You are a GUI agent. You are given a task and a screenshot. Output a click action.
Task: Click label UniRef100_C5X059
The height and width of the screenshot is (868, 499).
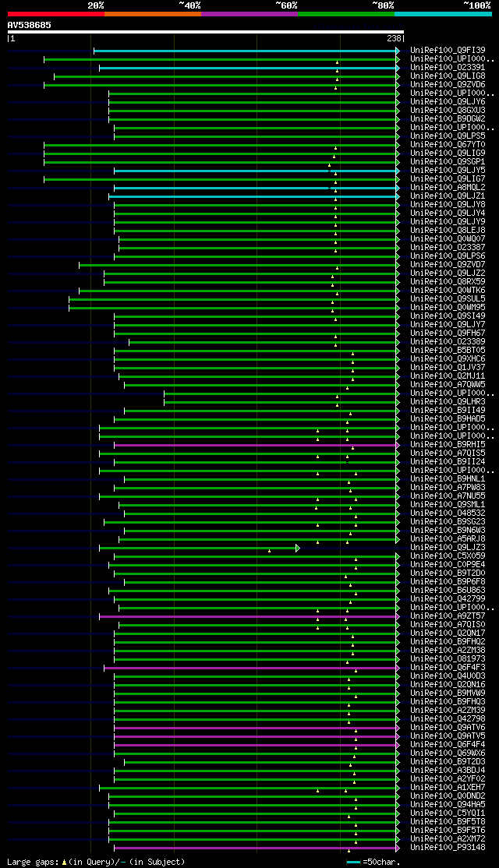[448, 556]
